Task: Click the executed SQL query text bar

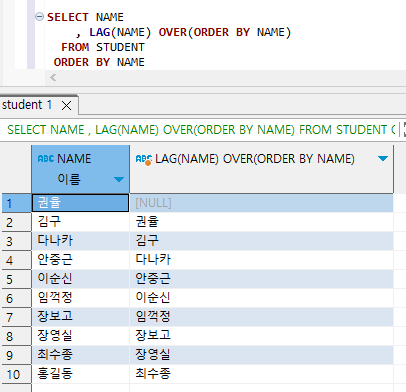Action: (x=201, y=130)
